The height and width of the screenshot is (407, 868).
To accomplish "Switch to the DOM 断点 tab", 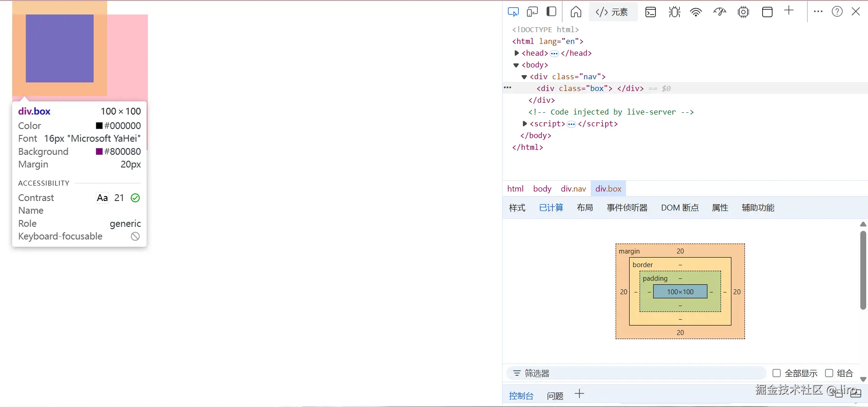I will pos(680,208).
